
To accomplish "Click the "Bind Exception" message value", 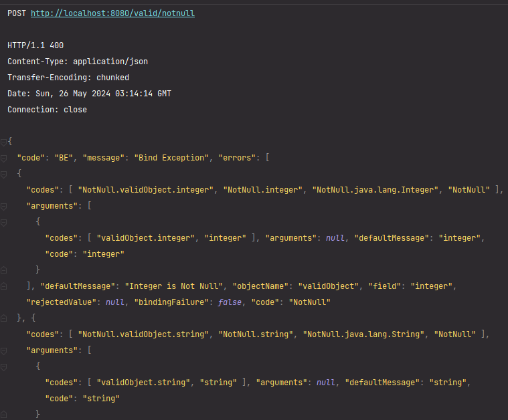I will [x=171, y=158].
